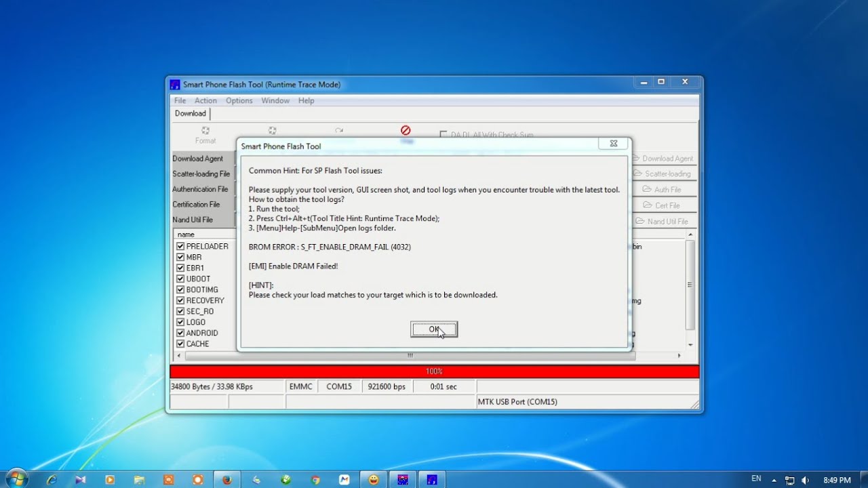Click the 'Authentication File' label on left
Screen dimensions: 868x488
pos(200,189)
